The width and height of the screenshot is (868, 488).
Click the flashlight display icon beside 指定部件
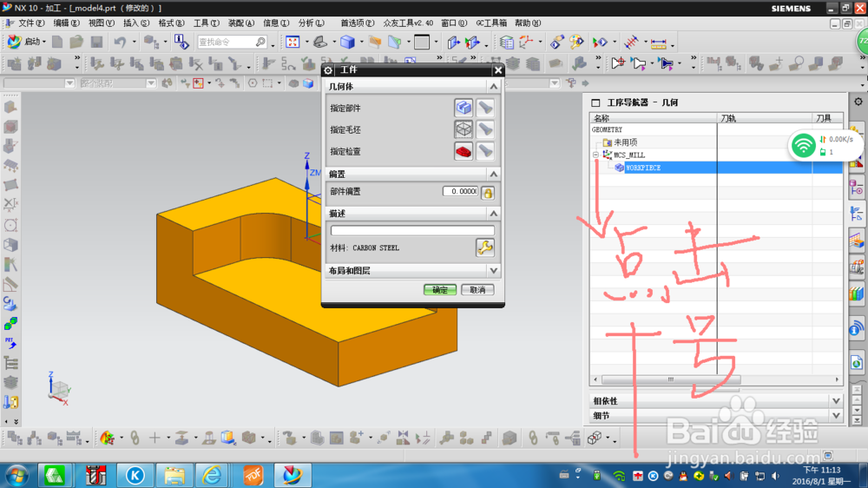point(485,108)
